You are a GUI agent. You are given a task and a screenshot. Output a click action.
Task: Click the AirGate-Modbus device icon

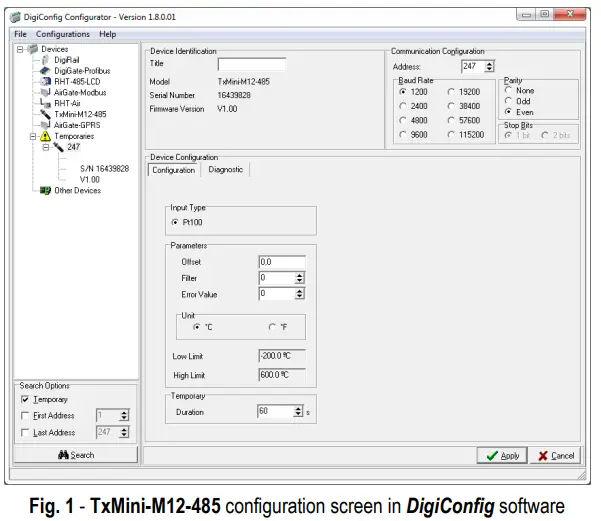coord(45,92)
